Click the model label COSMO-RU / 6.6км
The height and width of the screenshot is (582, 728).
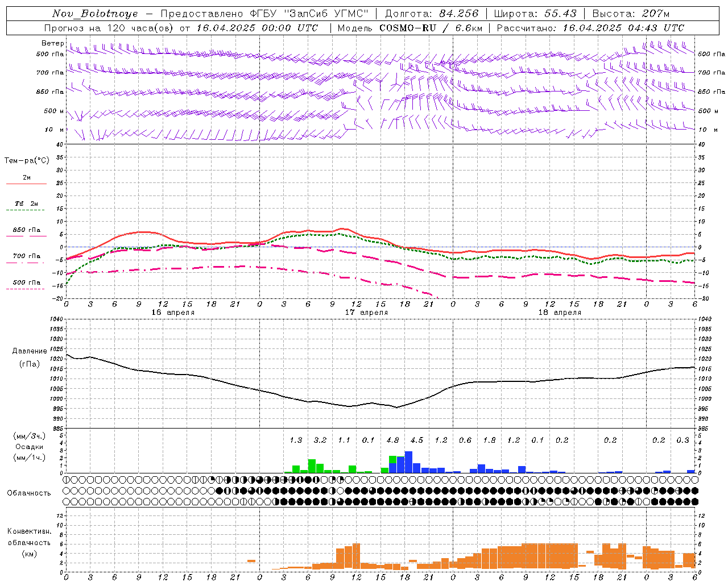coord(431,28)
